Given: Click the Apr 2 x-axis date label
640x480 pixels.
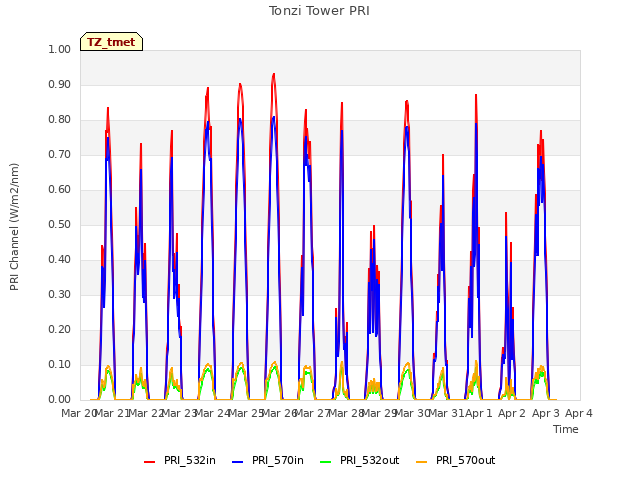Looking at the screenshot, I should point(512,413).
